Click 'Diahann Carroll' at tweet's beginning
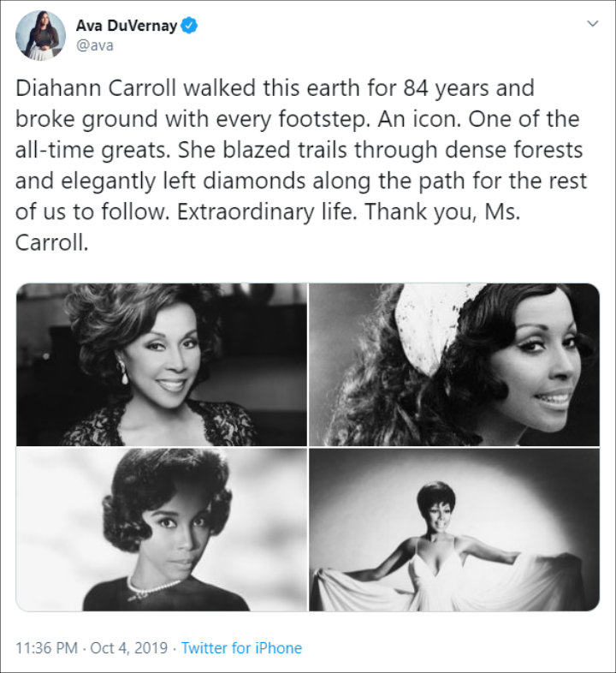 click(x=96, y=88)
